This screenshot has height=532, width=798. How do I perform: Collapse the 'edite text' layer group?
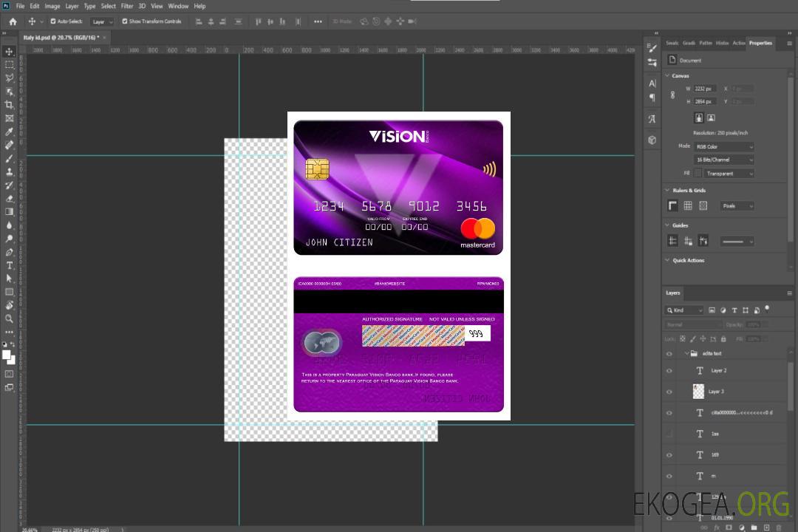(x=686, y=353)
